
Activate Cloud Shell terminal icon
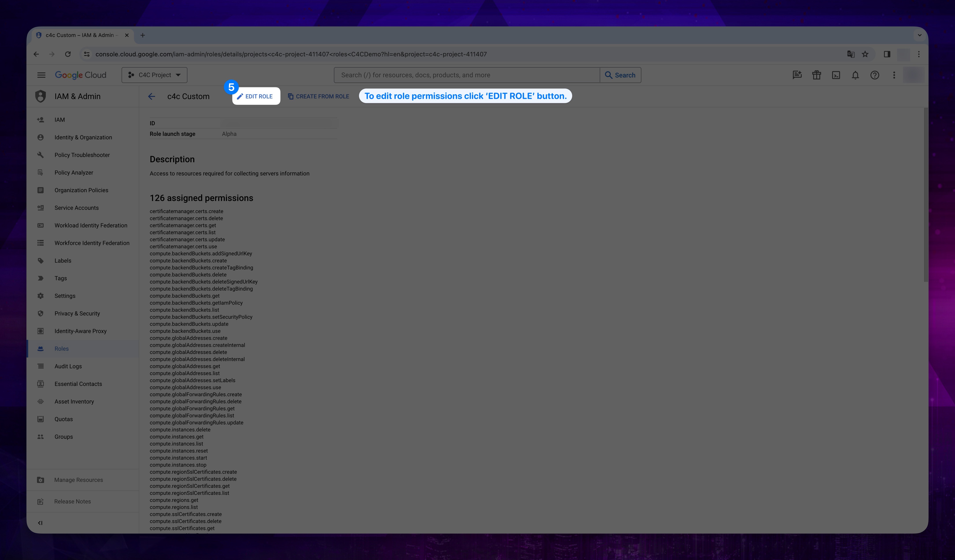click(836, 75)
